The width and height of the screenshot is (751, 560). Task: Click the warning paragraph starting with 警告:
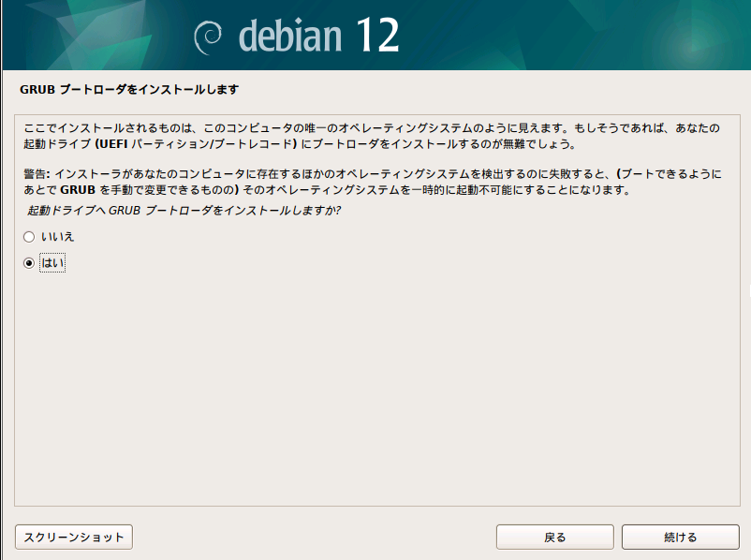tap(372, 182)
